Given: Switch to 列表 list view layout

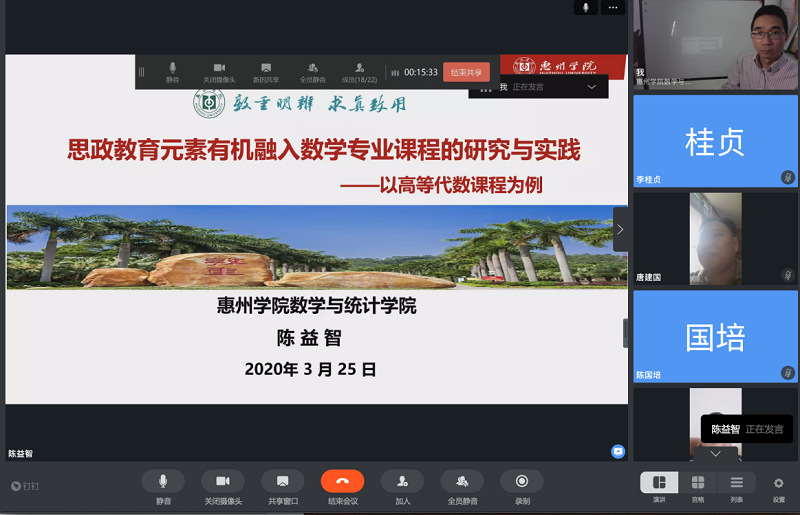Looking at the screenshot, I should (x=736, y=484).
